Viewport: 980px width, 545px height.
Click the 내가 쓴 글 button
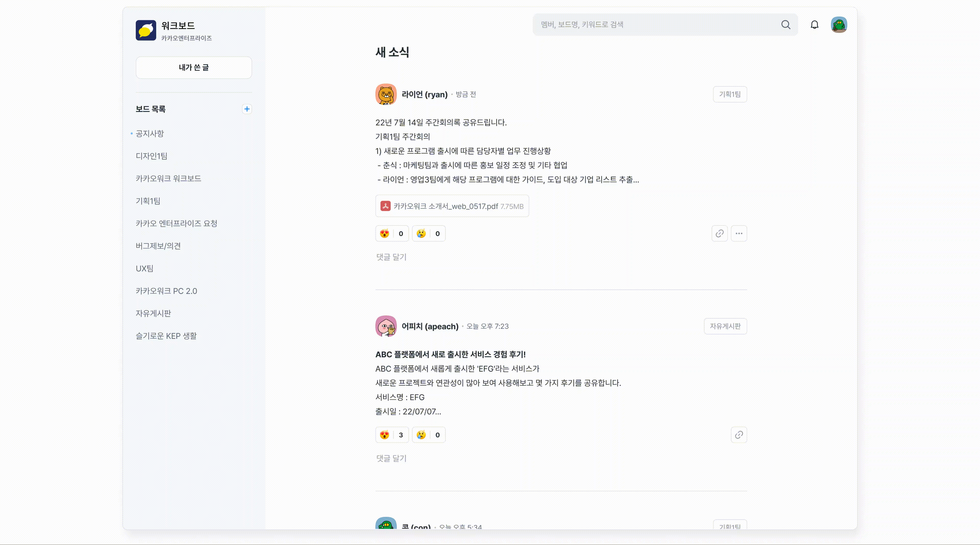click(x=194, y=68)
